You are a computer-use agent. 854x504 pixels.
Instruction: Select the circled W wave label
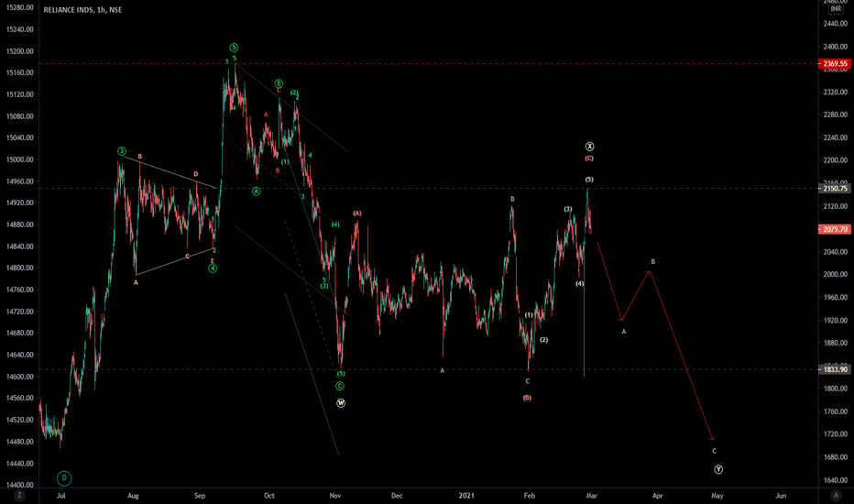coord(341,403)
